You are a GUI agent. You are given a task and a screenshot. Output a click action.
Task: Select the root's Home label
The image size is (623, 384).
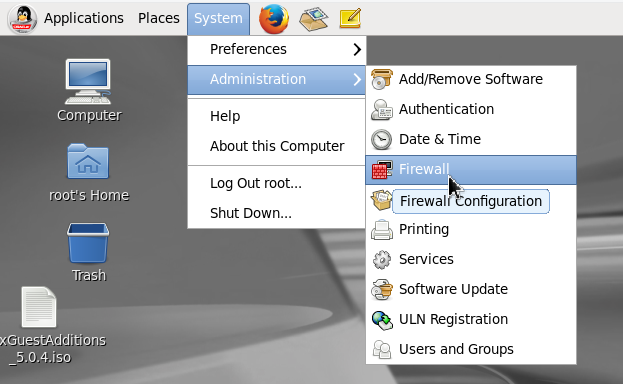[89, 196]
